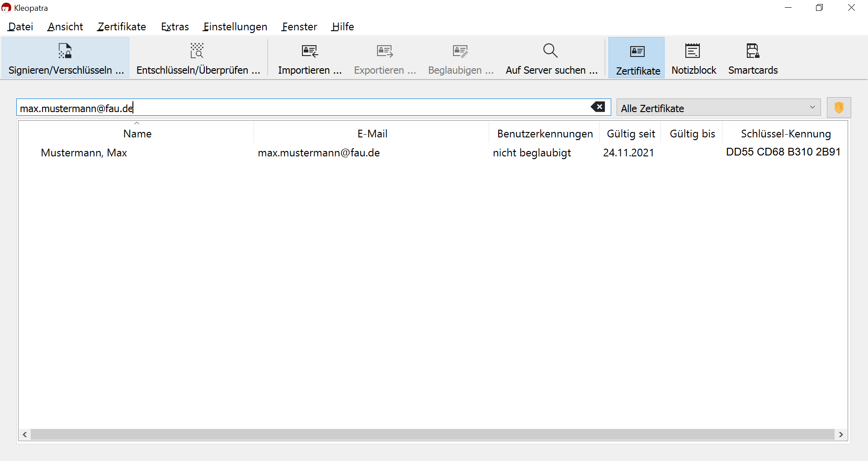Open the Signieren/Verschlüsseln tool
This screenshot has height=461, width=868.
(66, 58)
